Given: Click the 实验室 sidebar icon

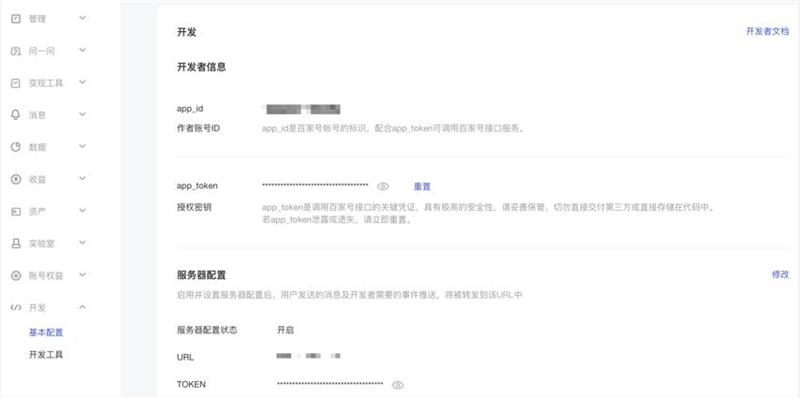Looking at the screenshot, I should (x=16, y=243).
